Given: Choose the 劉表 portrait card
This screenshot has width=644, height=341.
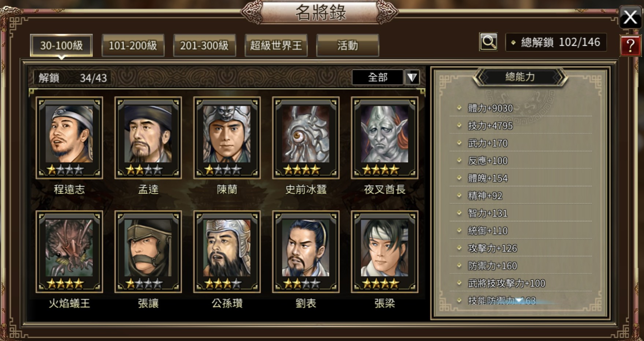Looking at the screenshot, I should coord(306,252).
